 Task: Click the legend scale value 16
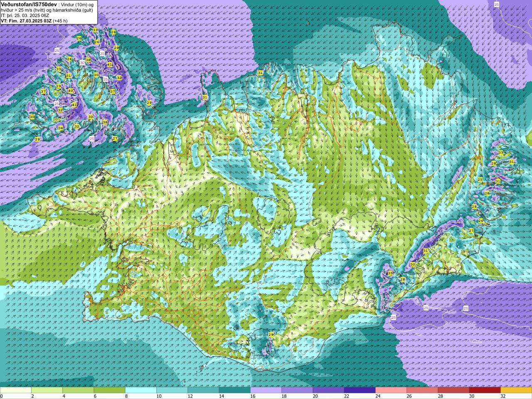point(253,396)
